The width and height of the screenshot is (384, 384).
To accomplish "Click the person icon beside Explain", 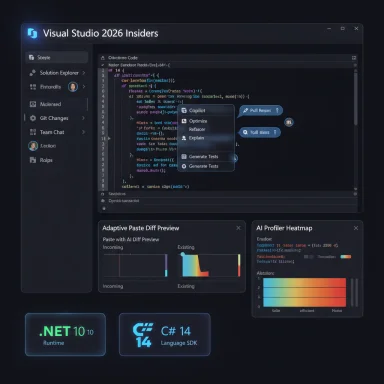I will (x=184, y=138).
